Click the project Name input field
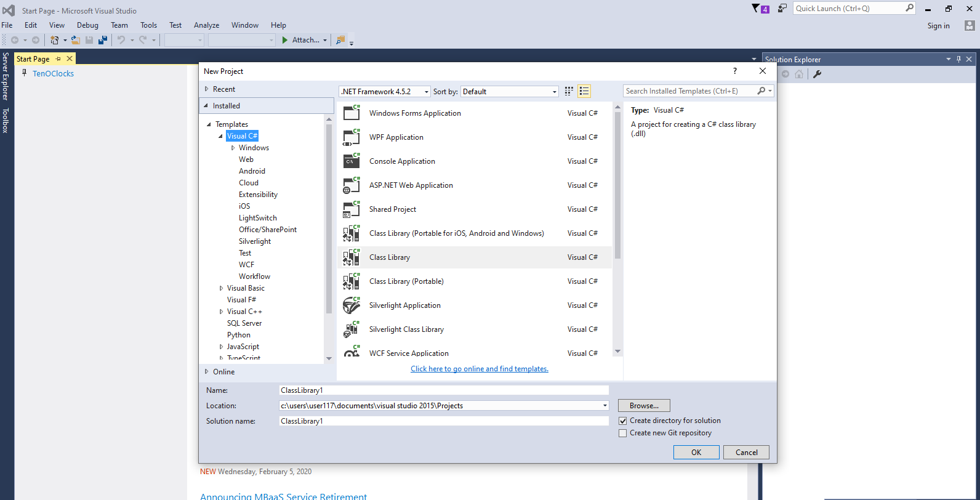Image resolution: width=980 pixels, height=500 pixels. click(x=443, y=390)
